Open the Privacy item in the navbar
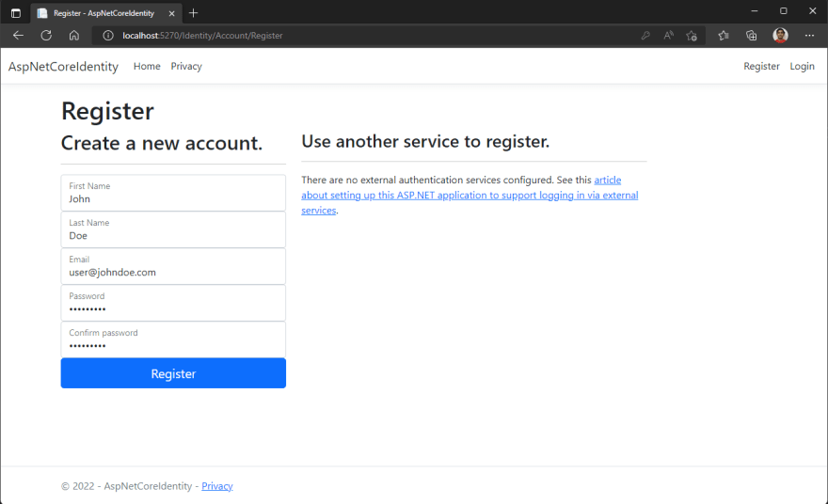The image size is (828, 504). pyautogui.click(x=186, y=66)
